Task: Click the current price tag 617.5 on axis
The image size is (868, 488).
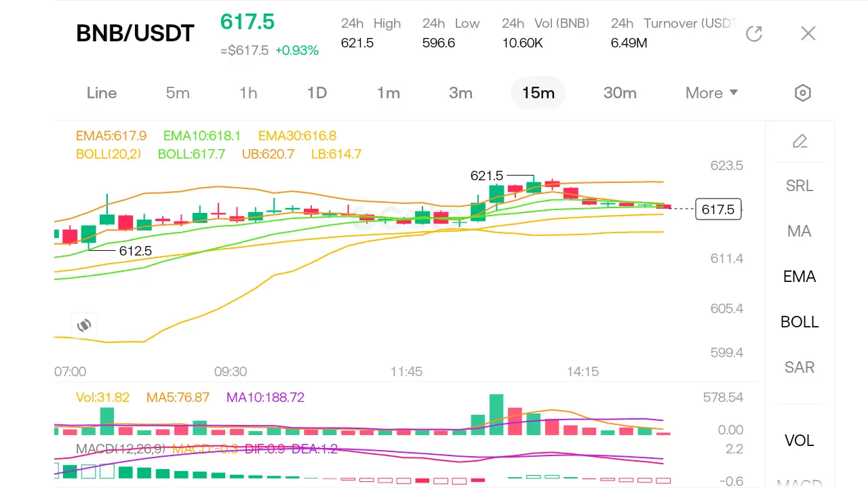Action: coord(718,209)
